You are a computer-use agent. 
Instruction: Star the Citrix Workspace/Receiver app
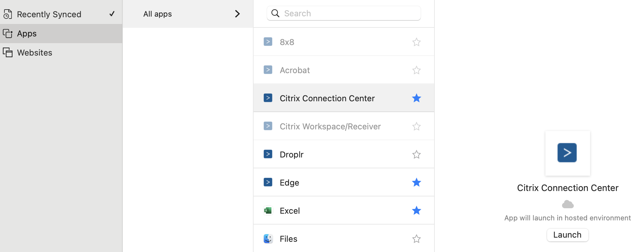tap(416, 126)
